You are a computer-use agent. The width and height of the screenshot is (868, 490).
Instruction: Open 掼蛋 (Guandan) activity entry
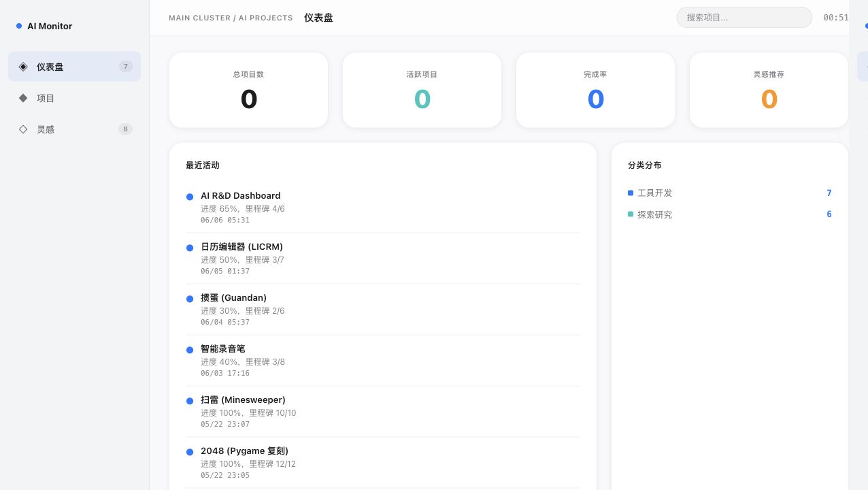point(383,310)
